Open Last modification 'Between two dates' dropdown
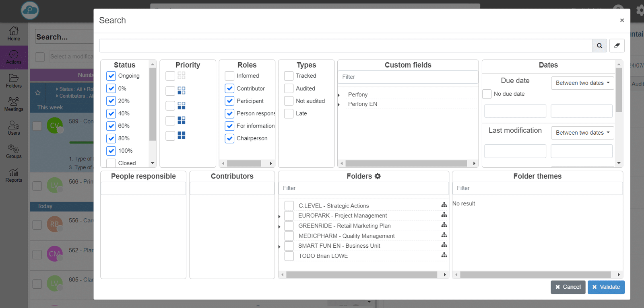 [x=582, y=133]
